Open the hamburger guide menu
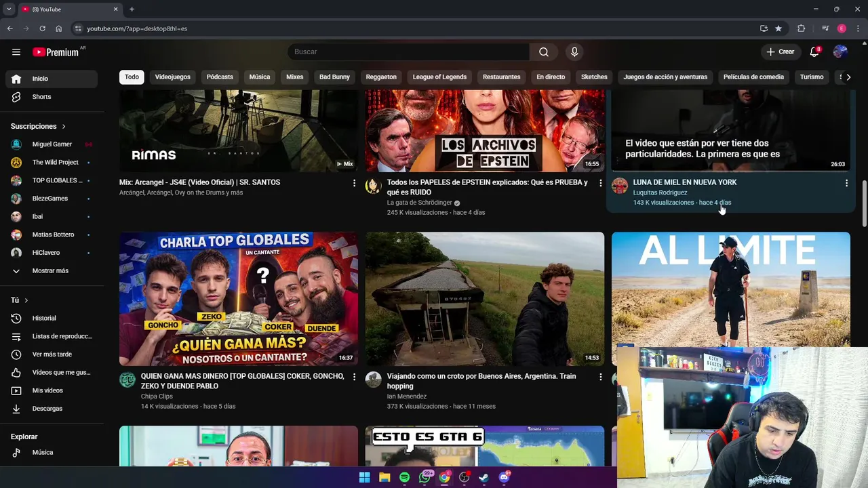868x488 pixels. coord(16,52)
